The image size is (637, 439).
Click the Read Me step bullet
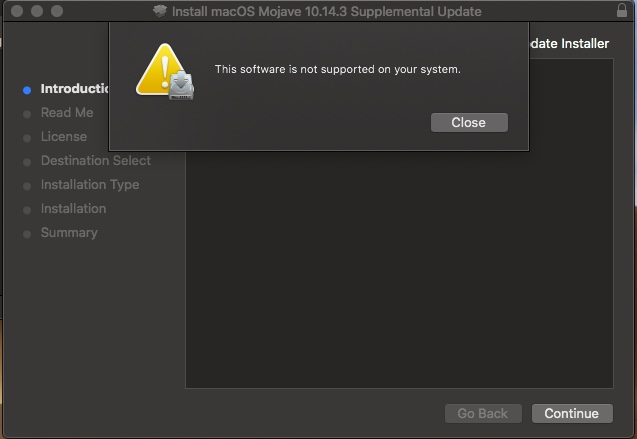click(27, 114)
